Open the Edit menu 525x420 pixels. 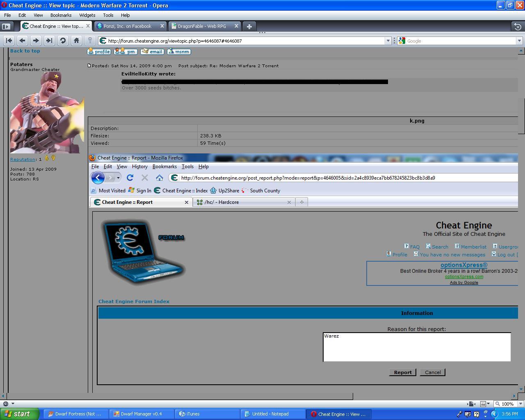[x=22, y=15]
